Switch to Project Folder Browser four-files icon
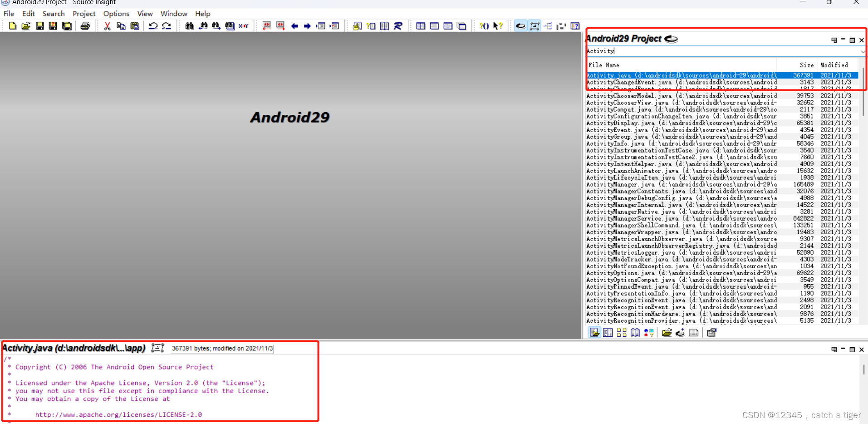The image size is (868, 424). 622,333
